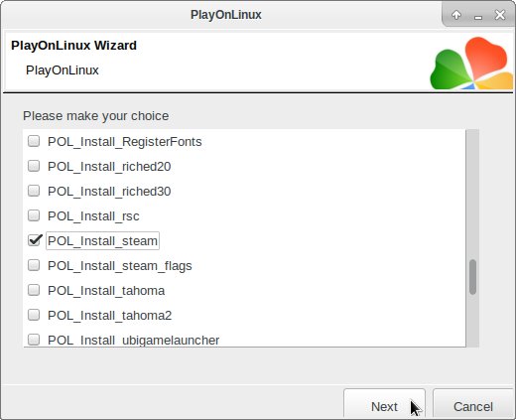This screenshot has width=516, height=420.
Task: Uncheck the POL_Install_steam checkbox
Action: [35, 240]
